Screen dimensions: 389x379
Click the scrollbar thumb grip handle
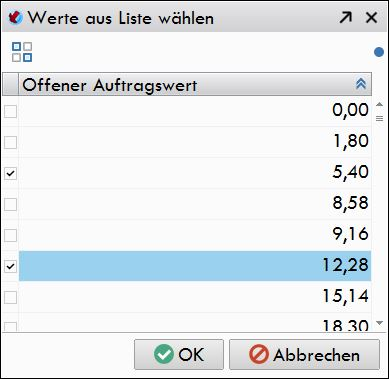click(x=379, y=118)
